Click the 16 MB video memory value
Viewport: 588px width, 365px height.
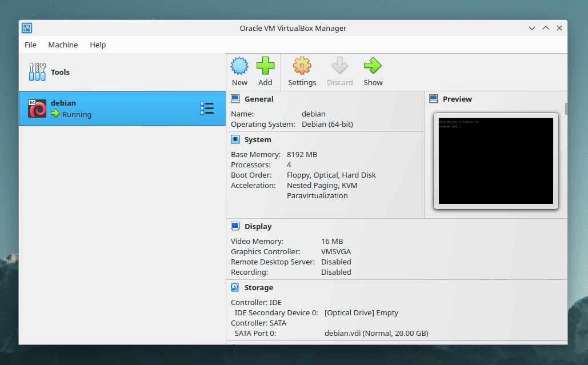pyautogui.click(x=332, y=242)
